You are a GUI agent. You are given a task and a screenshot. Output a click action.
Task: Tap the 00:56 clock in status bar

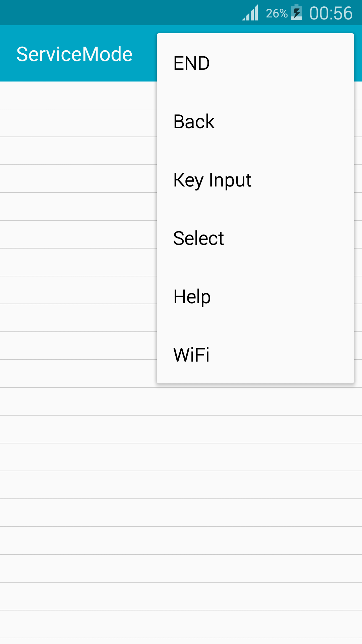[x=331, y=13]
